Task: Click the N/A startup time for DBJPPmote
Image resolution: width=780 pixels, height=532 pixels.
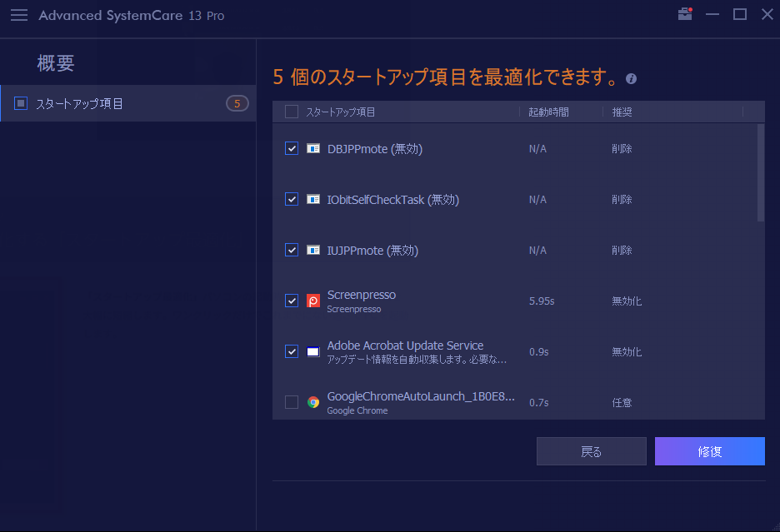Action: (537, 149)
